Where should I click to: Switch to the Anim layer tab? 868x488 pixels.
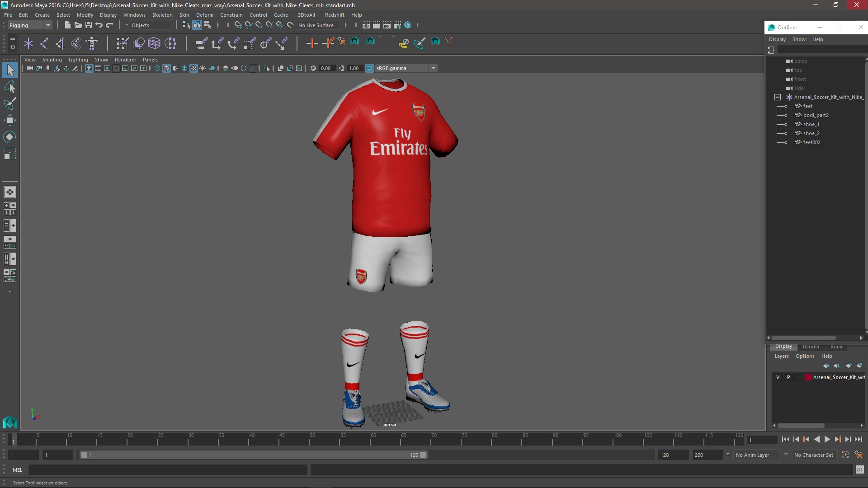(836, 347)
